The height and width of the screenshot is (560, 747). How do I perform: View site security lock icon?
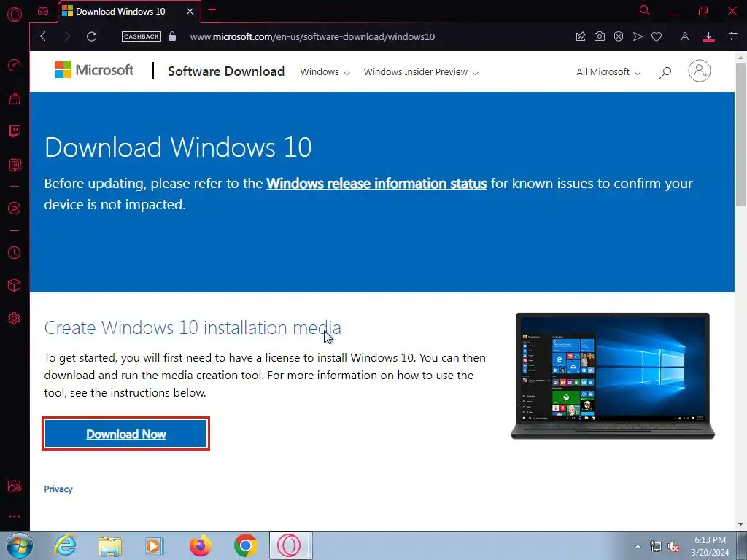click(172, 36)
